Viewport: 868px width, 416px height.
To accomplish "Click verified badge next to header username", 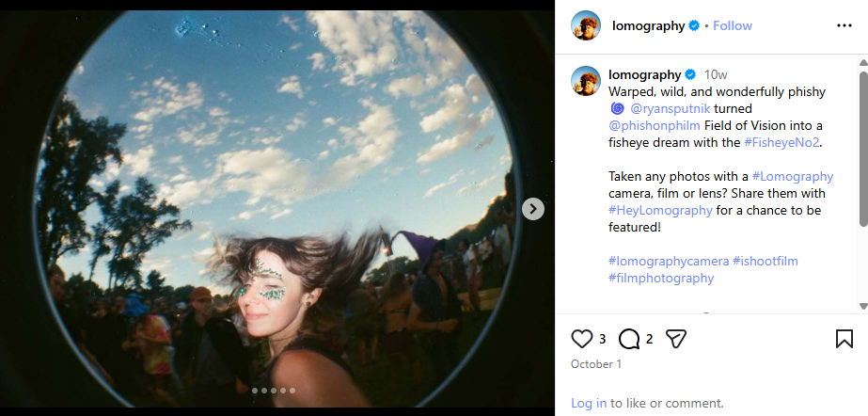I will [x=694, y=26].
